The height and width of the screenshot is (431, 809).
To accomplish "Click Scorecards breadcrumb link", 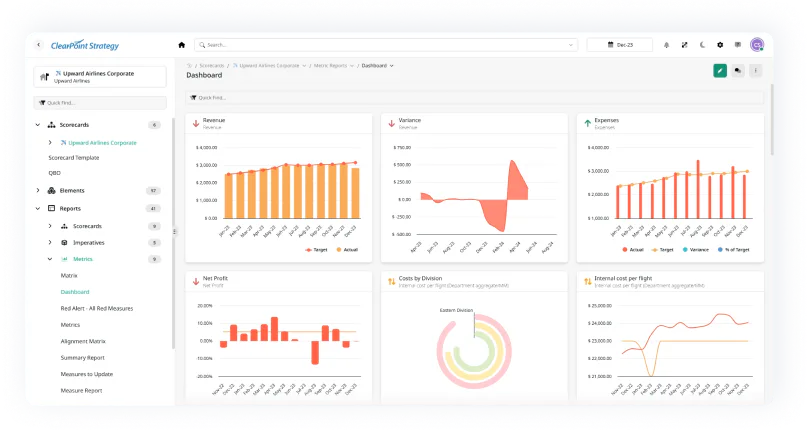I will point(212,66).
